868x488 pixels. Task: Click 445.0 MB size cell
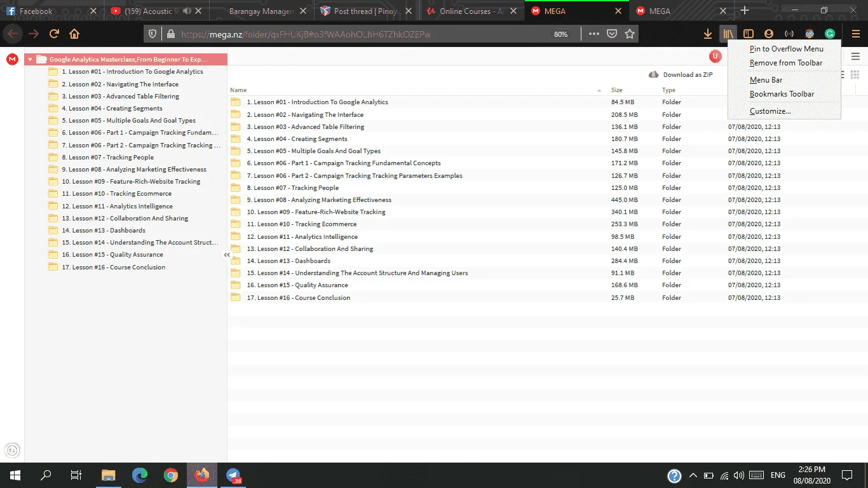tap(624, 200)
